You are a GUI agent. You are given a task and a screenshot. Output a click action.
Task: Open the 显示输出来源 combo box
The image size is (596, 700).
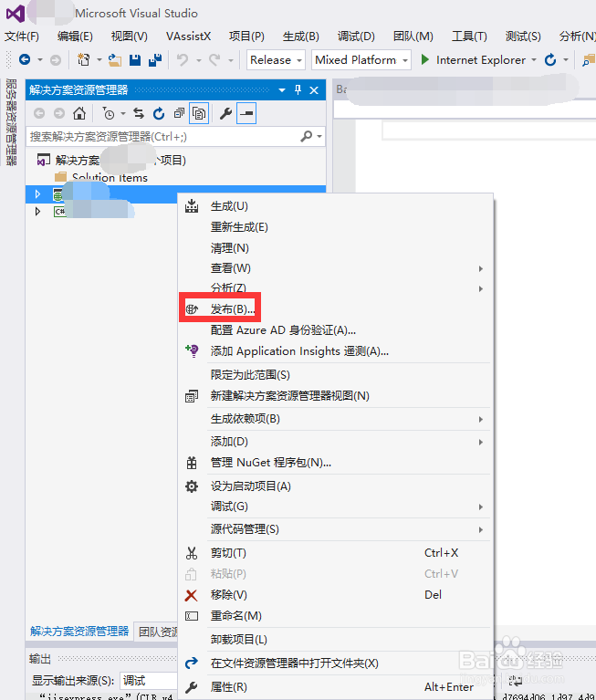point(149,680)
